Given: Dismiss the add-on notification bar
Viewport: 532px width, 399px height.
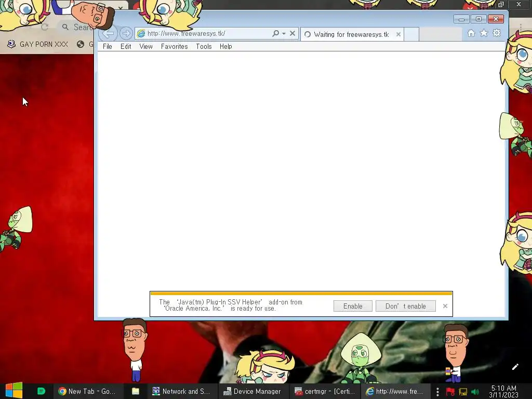Looking at the screenshot, I should tap(445, 306).
